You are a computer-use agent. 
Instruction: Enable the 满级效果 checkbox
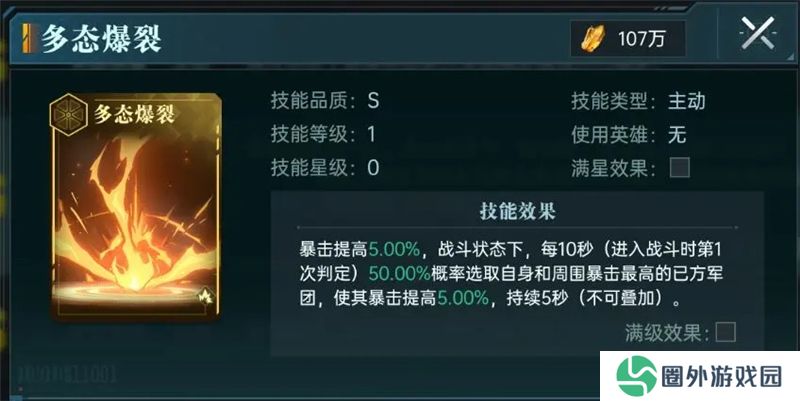[x=726, y=332]
